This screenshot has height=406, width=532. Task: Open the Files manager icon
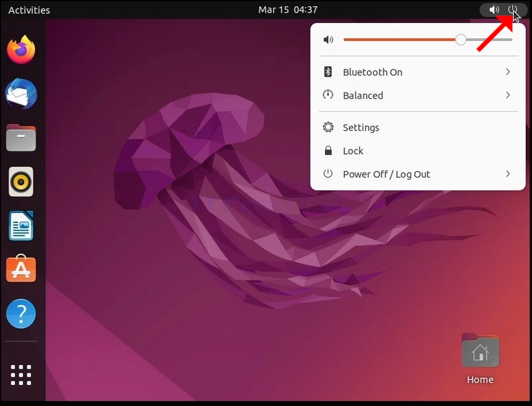(21, 137)
